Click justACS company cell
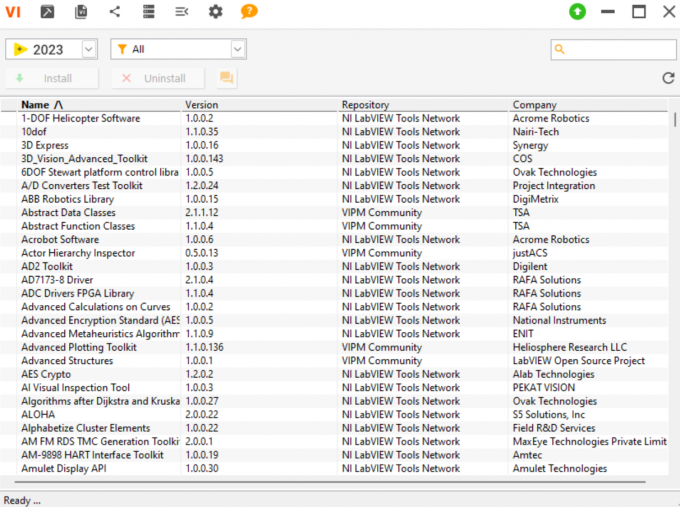Viewport: 680px width, 507px height. [530, 253]
